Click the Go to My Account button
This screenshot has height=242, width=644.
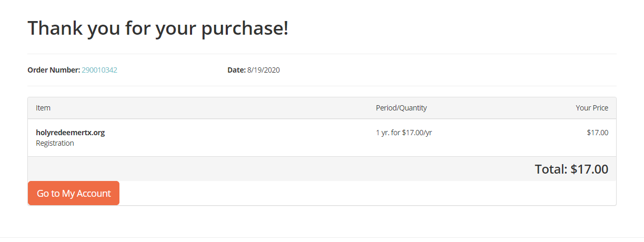click(74, 193)
